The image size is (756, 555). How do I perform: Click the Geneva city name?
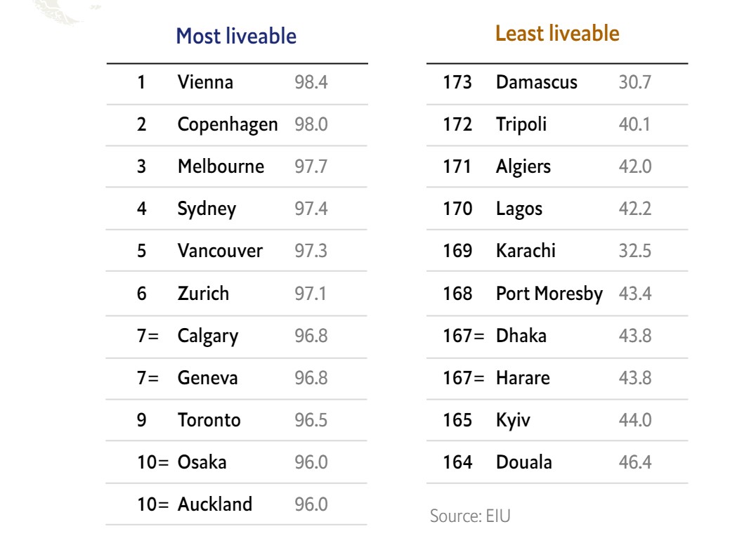[208, 378]
